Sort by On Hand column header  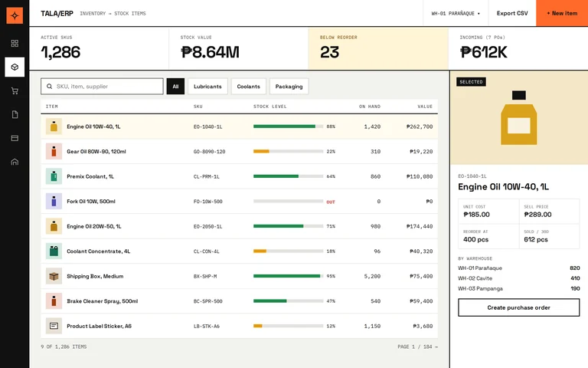coord(370,107)
